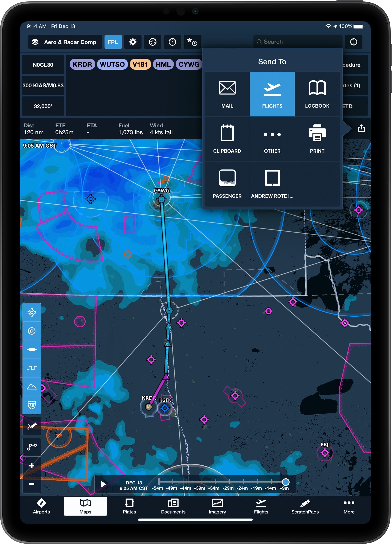Open Aero & Radar Comp layer selector
The width and height of the screenshot is (392, 544).
[x=65, y=42]
